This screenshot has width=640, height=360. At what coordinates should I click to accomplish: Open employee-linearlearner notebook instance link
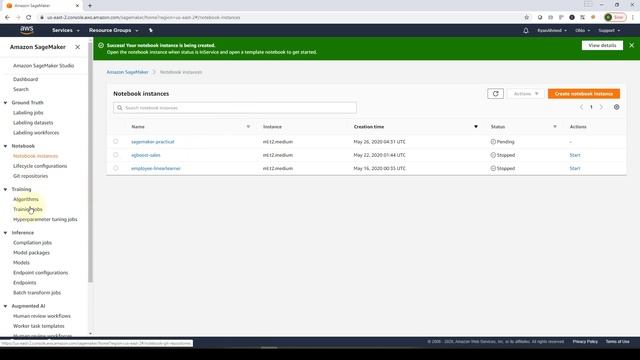coord(156,168)
